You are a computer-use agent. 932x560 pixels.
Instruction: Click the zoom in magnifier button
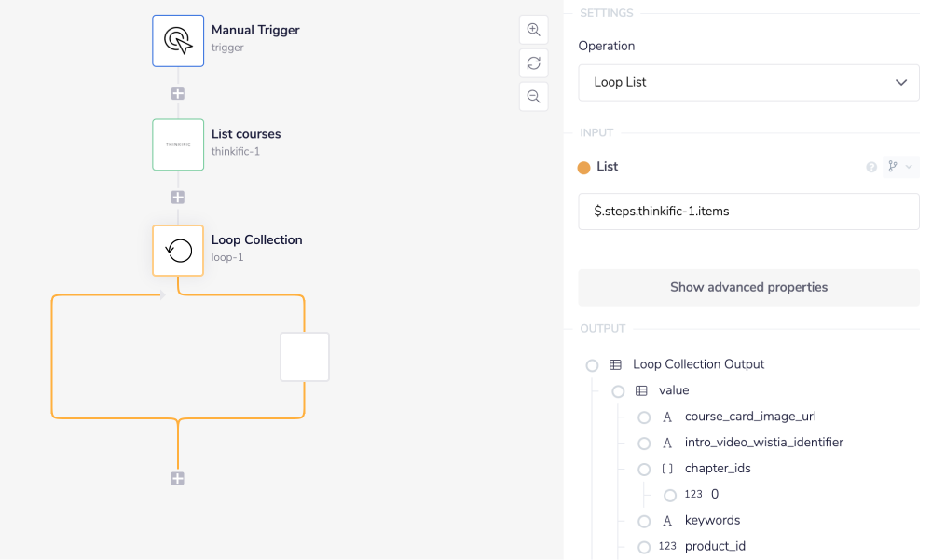533,30
